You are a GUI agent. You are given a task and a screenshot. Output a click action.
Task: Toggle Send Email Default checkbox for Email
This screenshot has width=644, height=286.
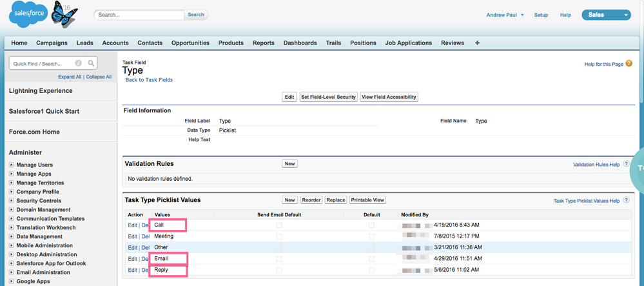coord(278,259)
